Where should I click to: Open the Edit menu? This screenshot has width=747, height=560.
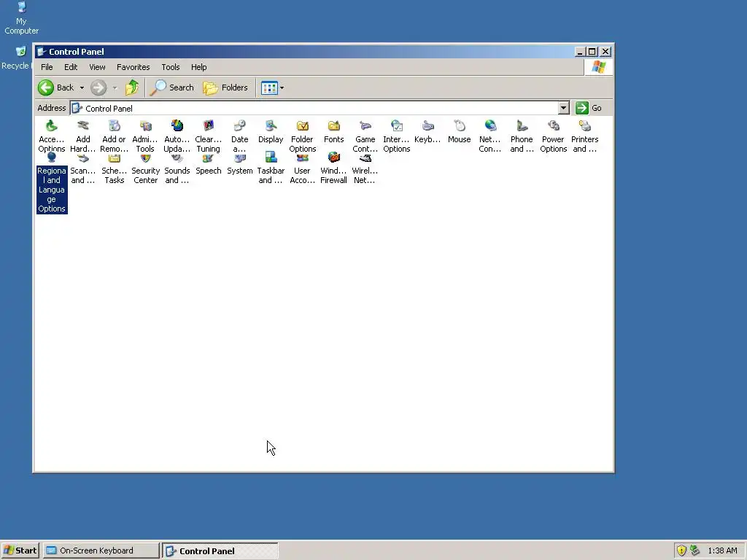(x=71, y=67)
